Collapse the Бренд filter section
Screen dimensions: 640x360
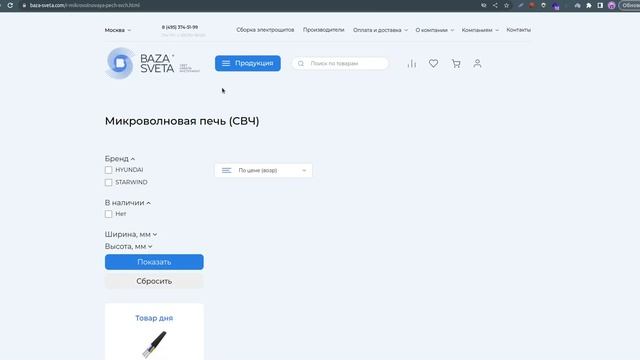pos(120,158)
